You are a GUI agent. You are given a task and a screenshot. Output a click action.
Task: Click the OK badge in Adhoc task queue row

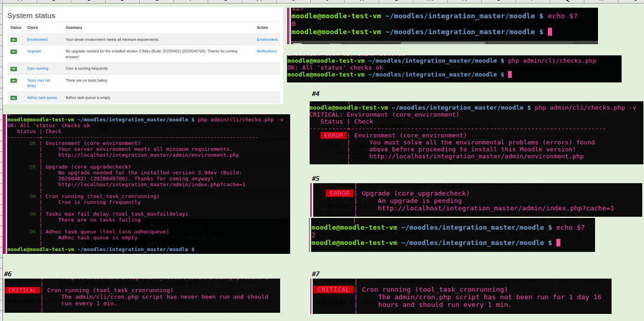point(14,98)
